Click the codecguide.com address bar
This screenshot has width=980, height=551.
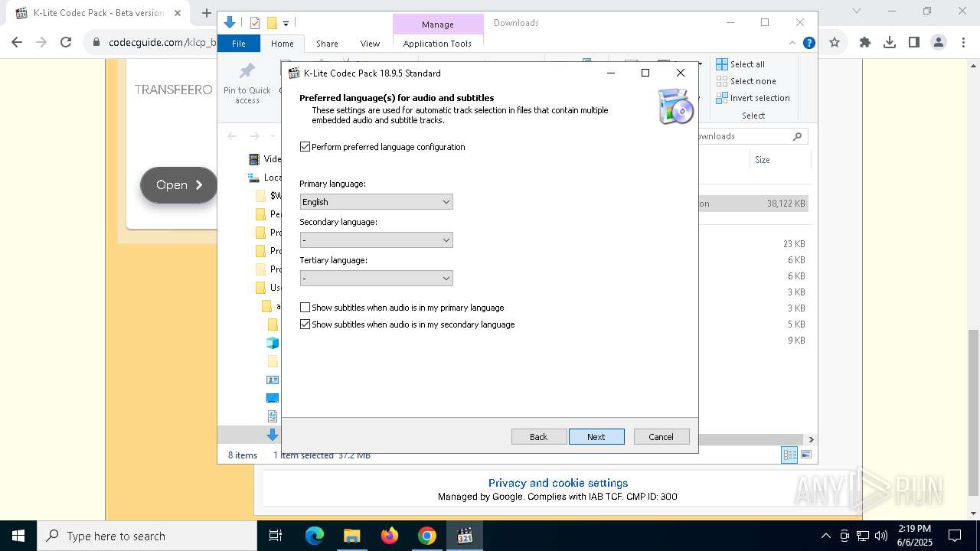pyautogui.click(x=161, y=43)
